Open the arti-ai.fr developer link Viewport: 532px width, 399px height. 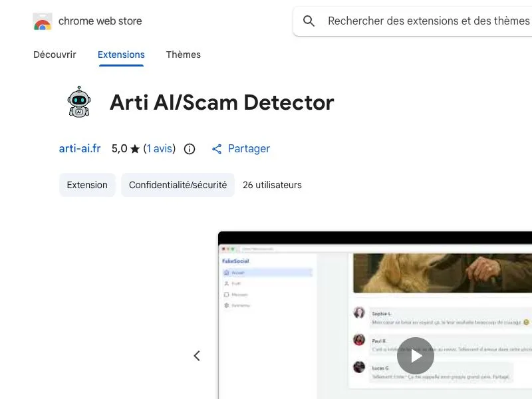(x=80, y=148)
